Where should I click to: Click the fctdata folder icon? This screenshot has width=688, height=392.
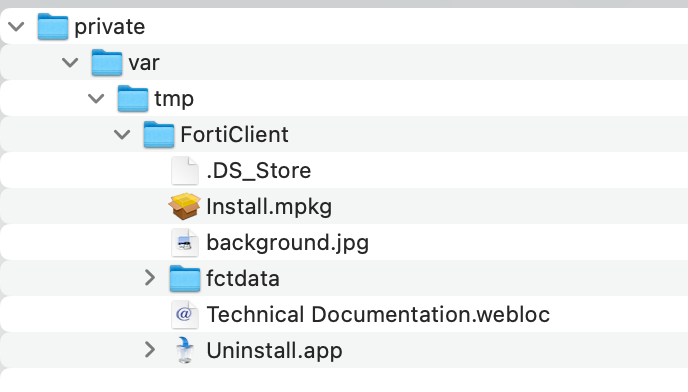coord(185,278)
